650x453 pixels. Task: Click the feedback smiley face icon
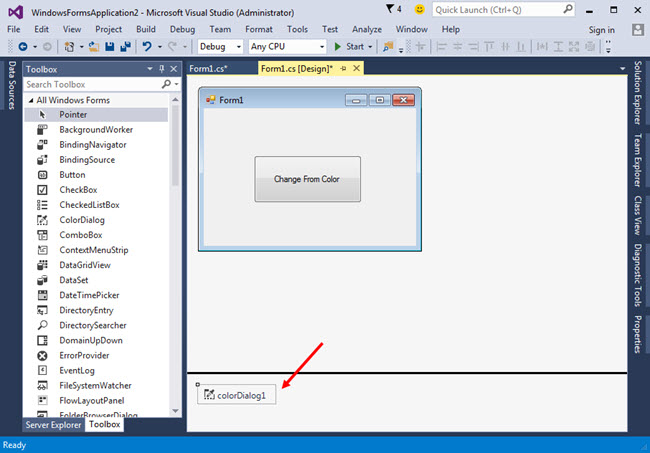pos(420,9)
